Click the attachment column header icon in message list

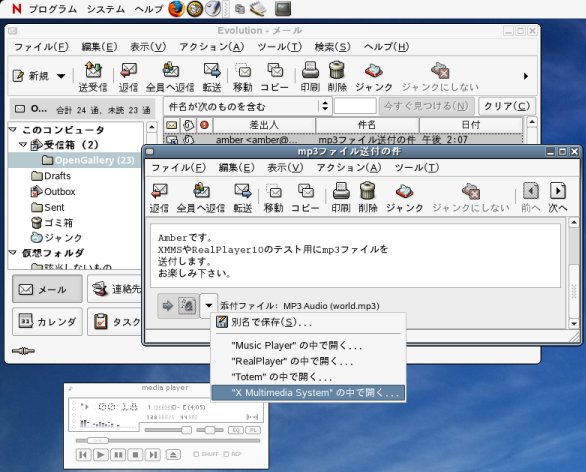coord(189,125)
